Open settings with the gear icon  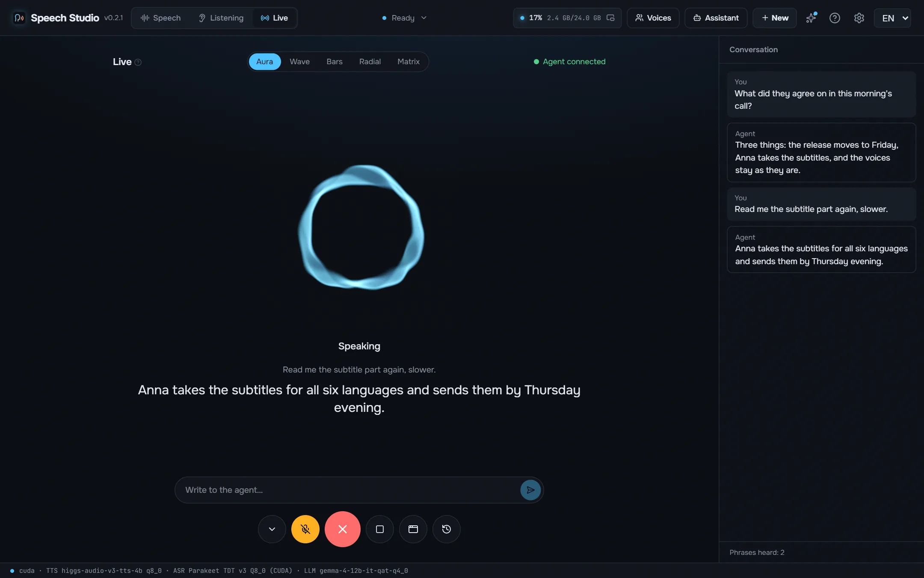click(859, 18)
